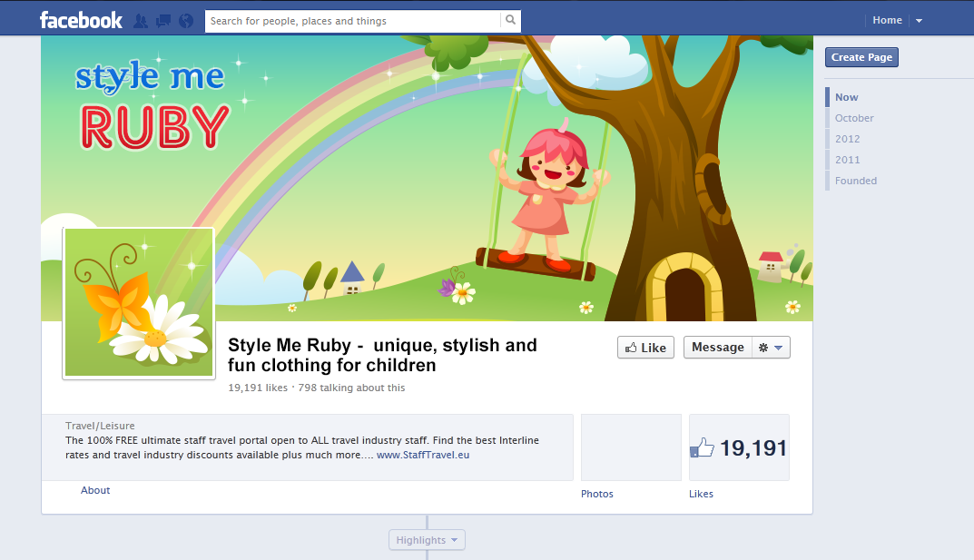The height and width of the screenshot is (560, 974).
Task: Expand the Highlights dropdown
Action: (427, 540)
